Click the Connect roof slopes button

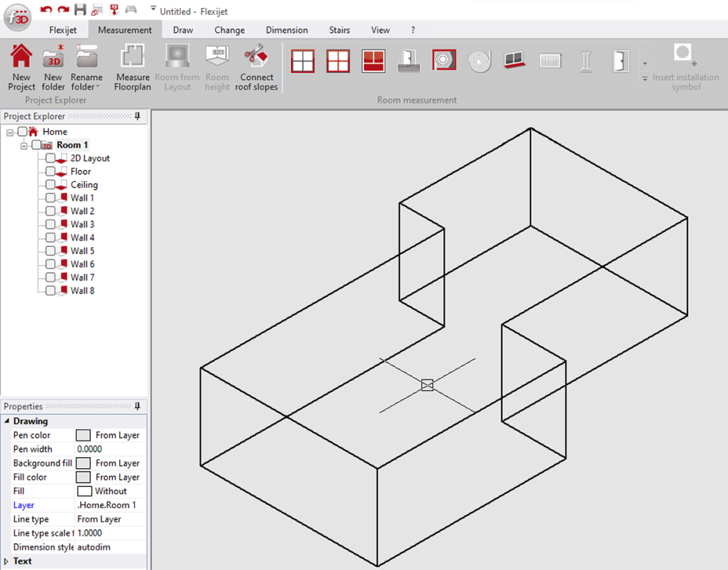256,67
